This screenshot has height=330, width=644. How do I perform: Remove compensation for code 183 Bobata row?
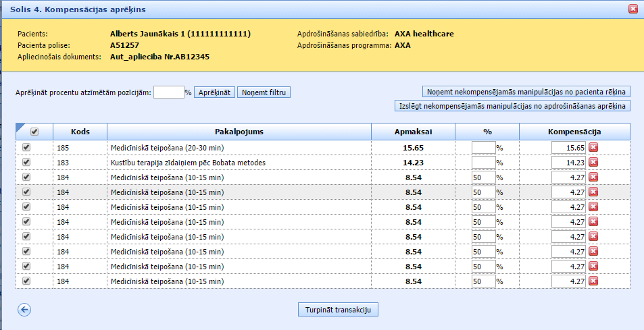coord(593,162)
